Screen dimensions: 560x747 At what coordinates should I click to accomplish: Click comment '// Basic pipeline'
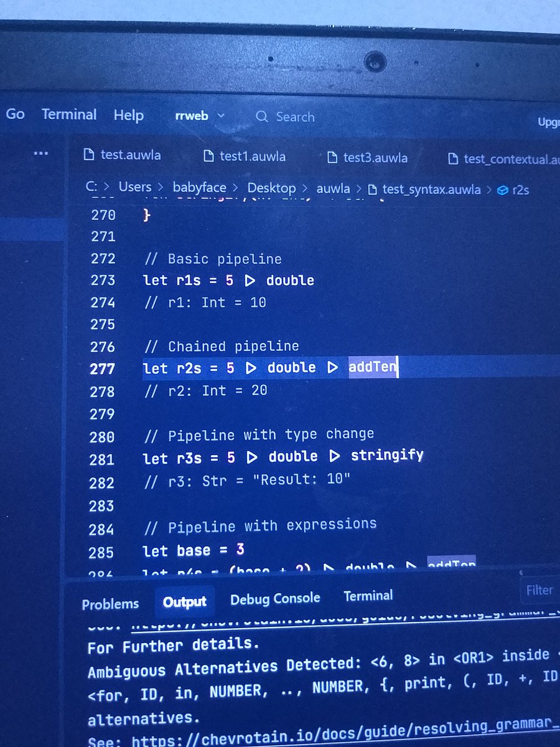point(212,259)
